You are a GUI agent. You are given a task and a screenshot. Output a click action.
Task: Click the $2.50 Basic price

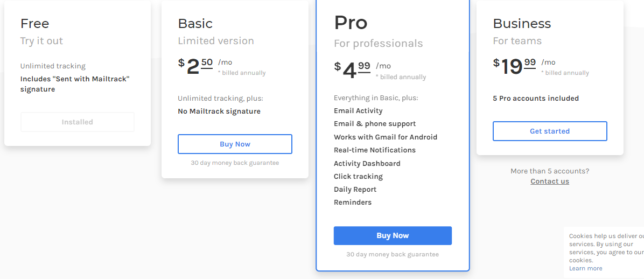click(x=195, y=66)
